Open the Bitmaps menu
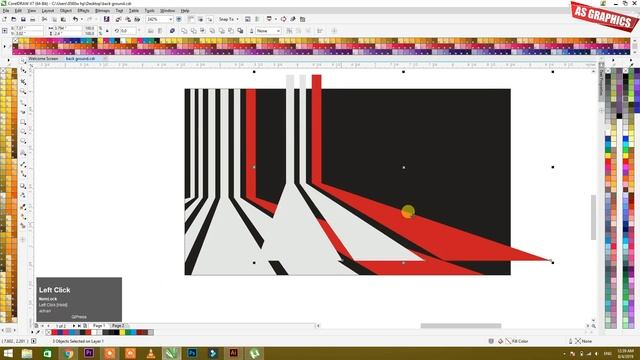Viewport: 640px width, 360px height. [x=102, y=11]
